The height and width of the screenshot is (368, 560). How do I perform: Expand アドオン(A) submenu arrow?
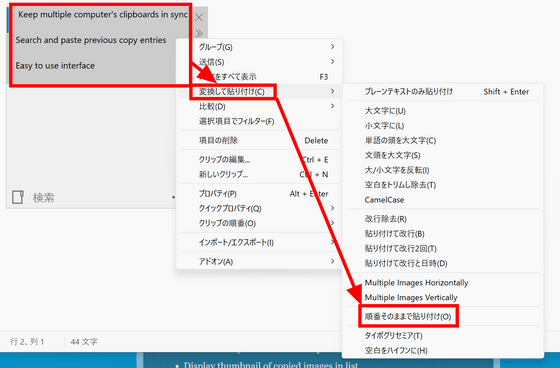coord(332,262)
